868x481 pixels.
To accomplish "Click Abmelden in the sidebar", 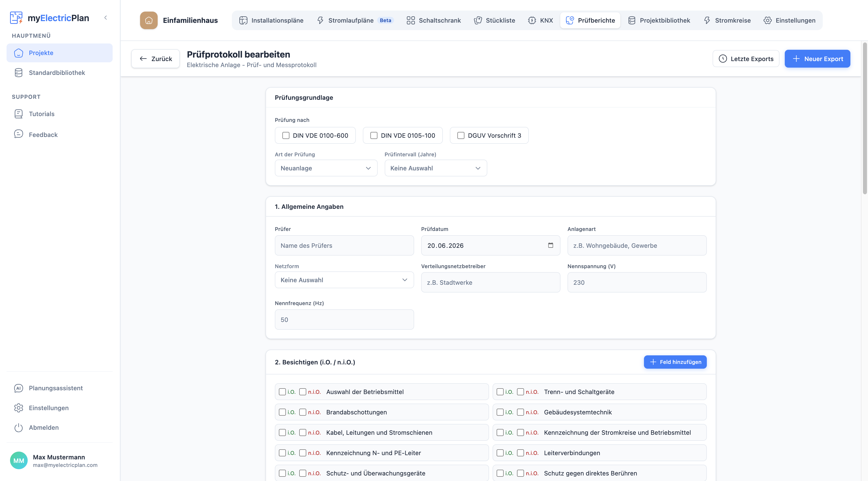I will click(x=59, y=427).
